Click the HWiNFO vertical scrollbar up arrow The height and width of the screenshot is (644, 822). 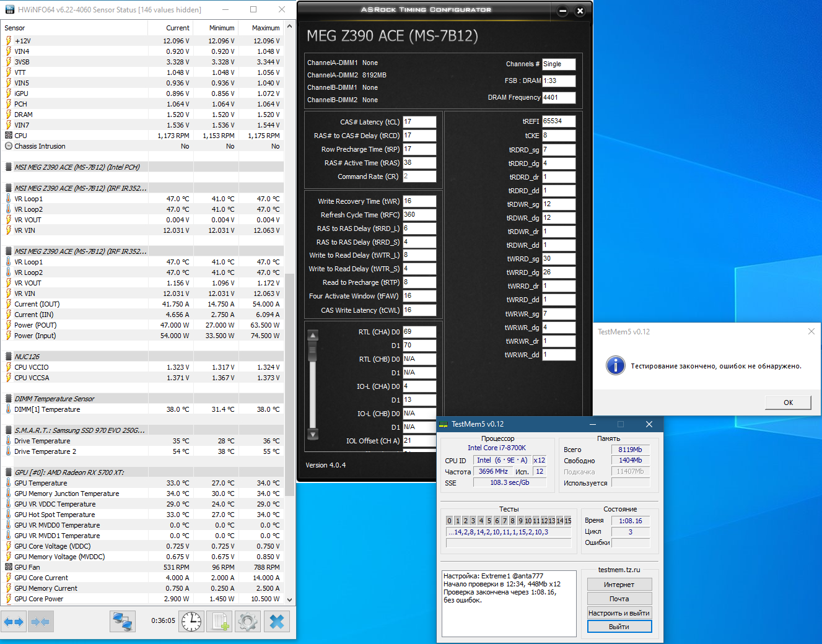289,28
